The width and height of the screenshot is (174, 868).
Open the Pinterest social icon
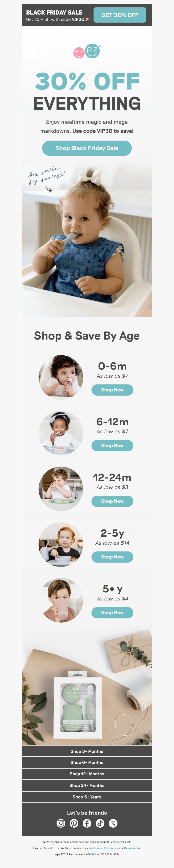[74, 823]
